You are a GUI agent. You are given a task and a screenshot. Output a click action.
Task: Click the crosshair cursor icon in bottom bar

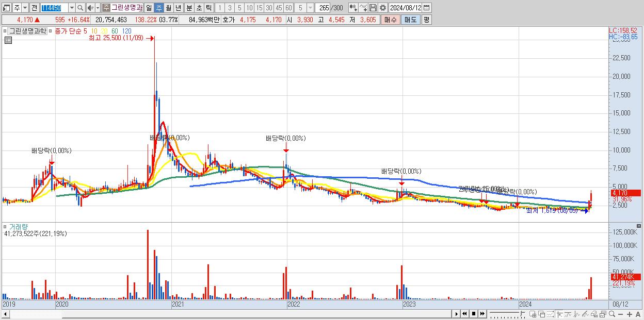coord(559,314)
